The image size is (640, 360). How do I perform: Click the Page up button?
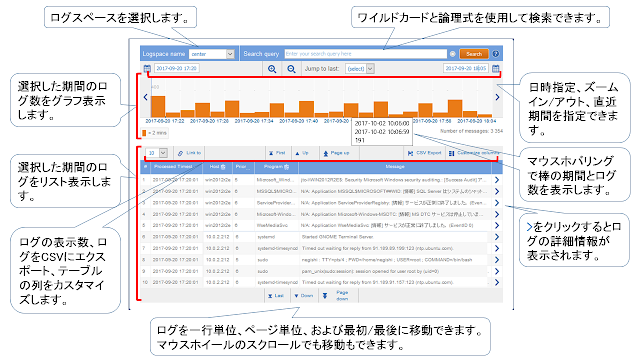337,153
